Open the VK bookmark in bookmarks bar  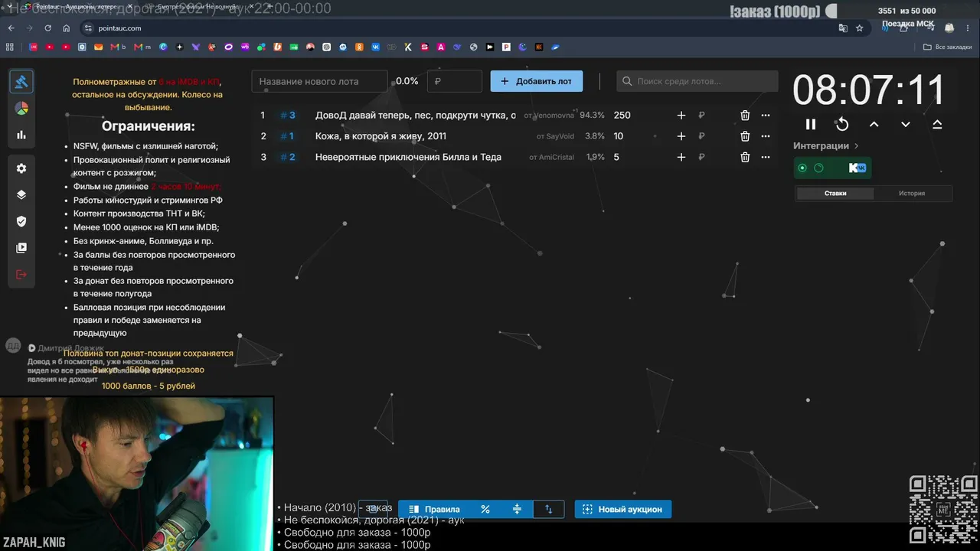point(376,47)
